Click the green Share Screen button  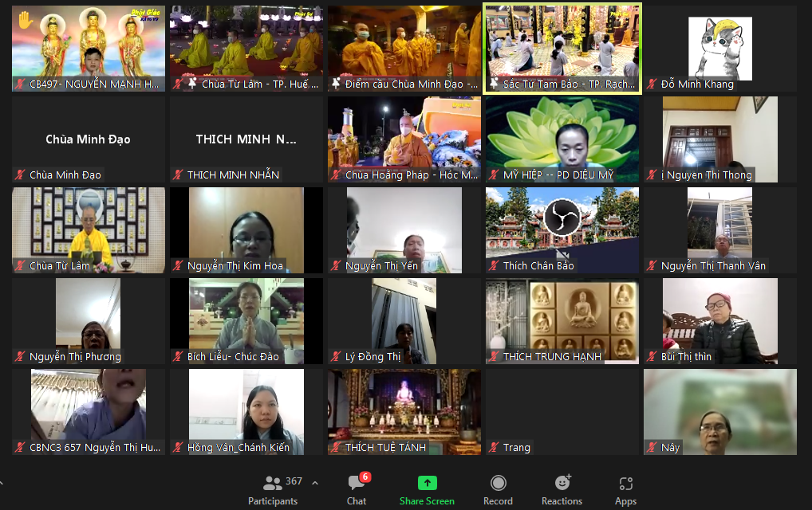[x=427, y=489]
